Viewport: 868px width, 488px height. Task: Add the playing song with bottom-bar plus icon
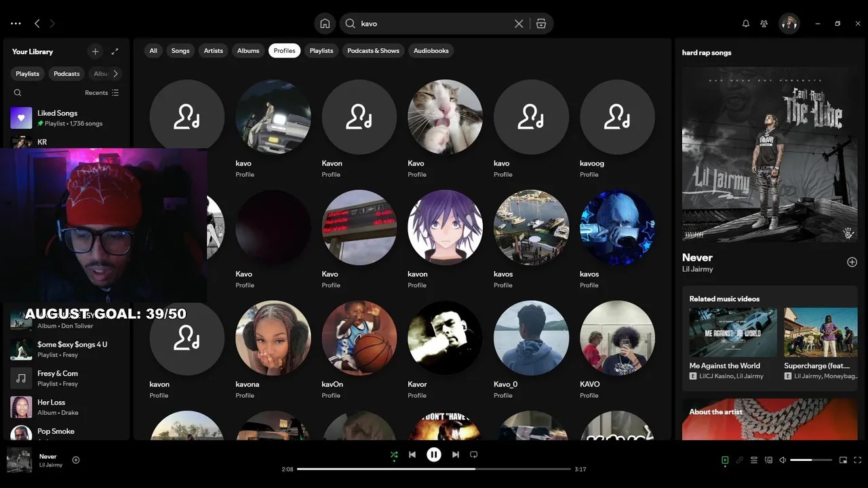click(x=76, y=460)
